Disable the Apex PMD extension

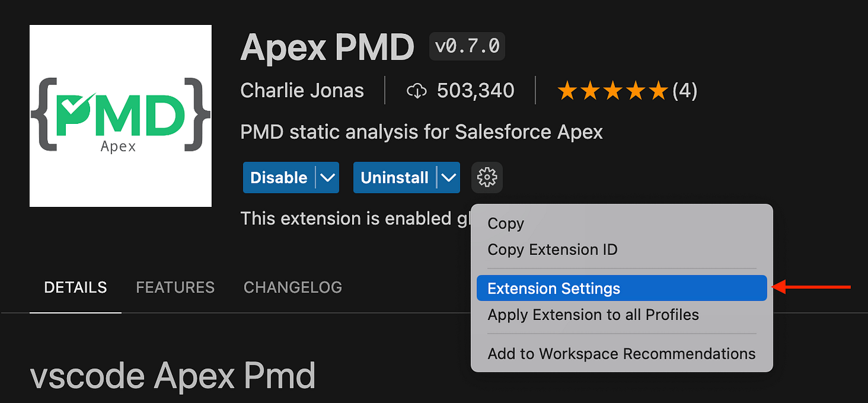click(x=278, y=178)
